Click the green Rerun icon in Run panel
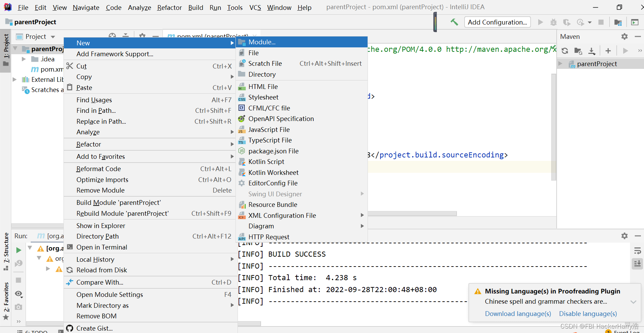The width and height of the screenshot is (644, 333). pos(18,250)
